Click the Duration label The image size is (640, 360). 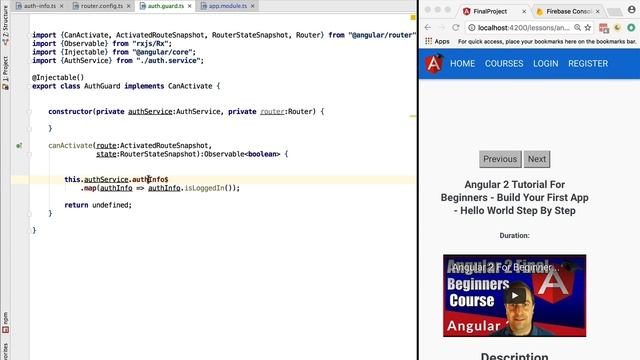click(514, 236)
